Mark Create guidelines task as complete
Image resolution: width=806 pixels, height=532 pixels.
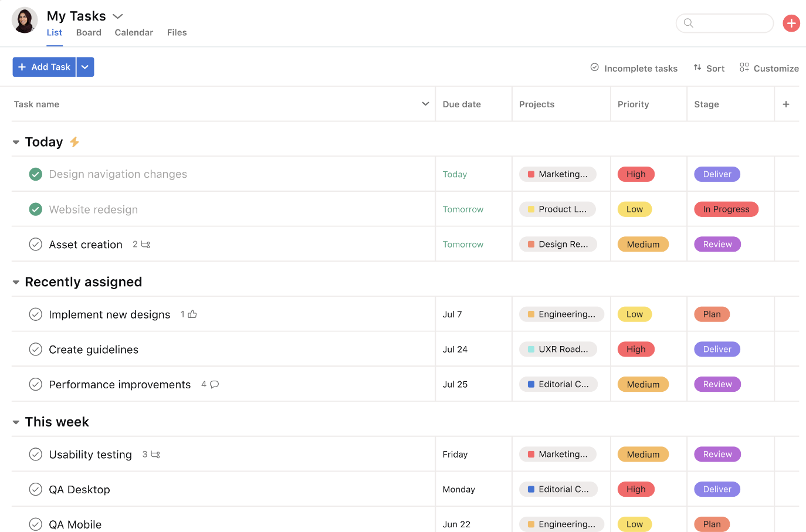coord(36,350)
